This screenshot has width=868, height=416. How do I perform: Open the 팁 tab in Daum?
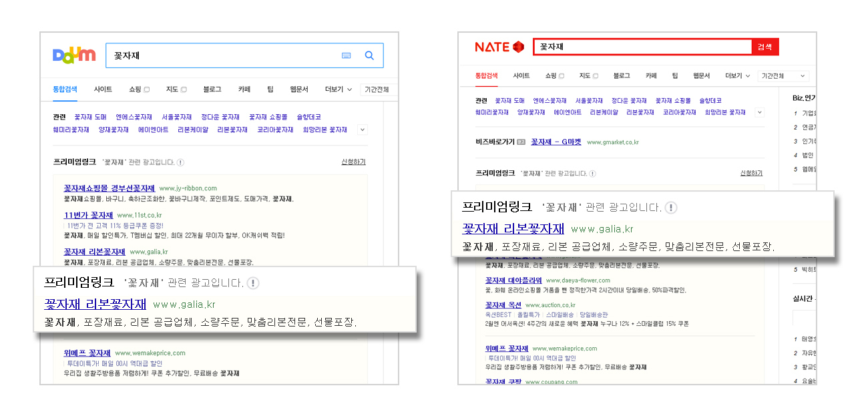tap(270, 89)
